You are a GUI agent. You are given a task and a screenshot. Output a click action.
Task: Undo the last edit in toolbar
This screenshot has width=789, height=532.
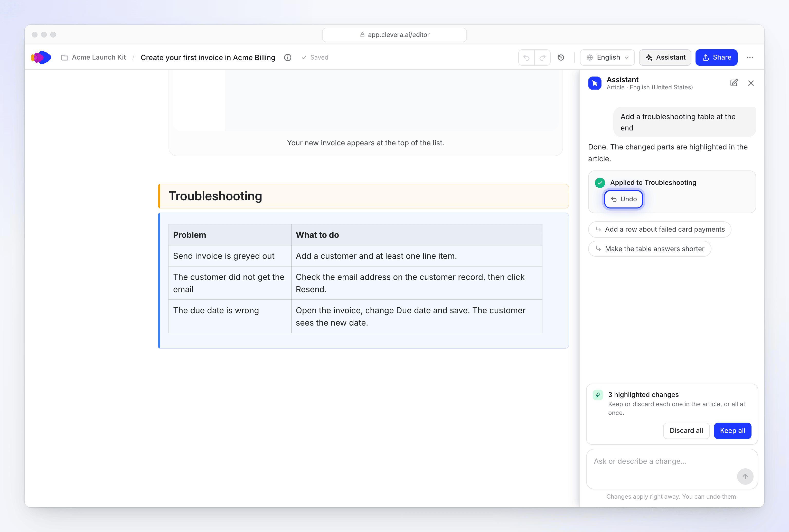526,58
